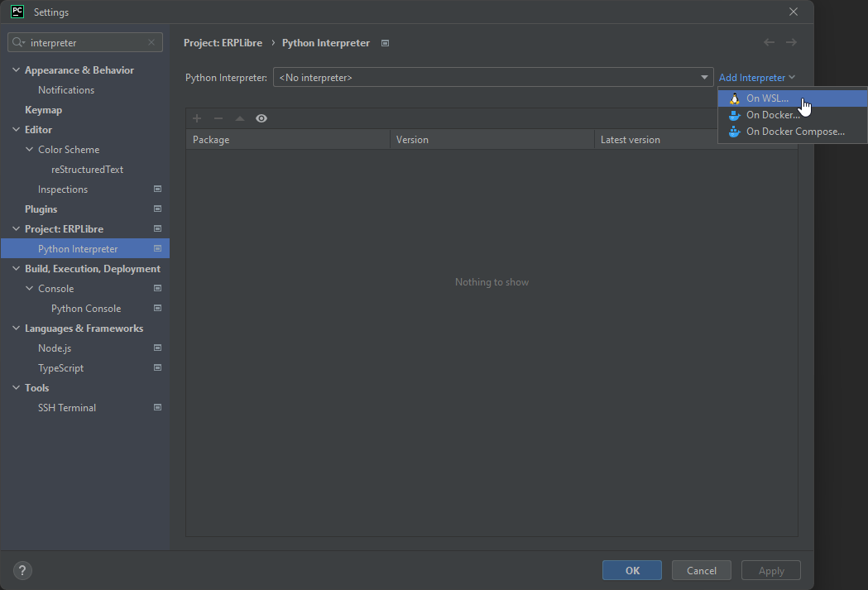This screenshot has height=590, width=868.
Task: Click the Docker whale icon for On Docker
Action: 734,115
